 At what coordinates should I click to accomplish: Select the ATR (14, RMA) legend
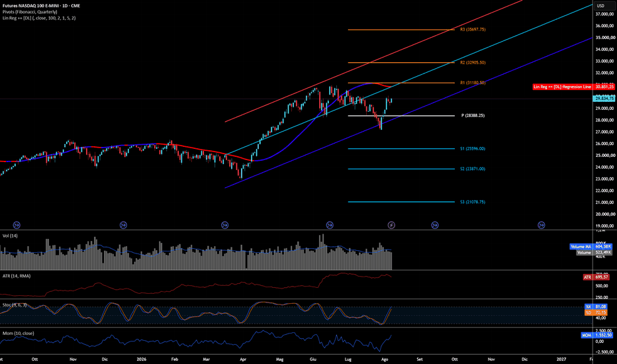click(17, 276)
